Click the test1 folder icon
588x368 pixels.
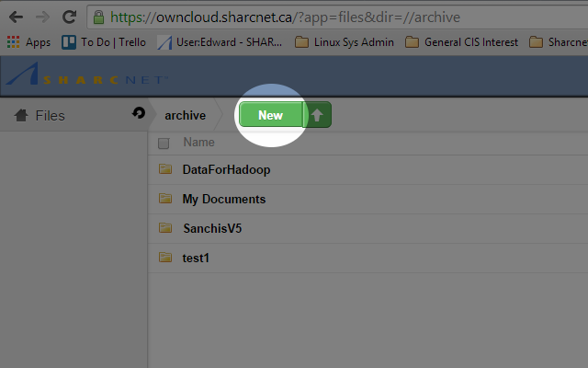click(165, 258)
